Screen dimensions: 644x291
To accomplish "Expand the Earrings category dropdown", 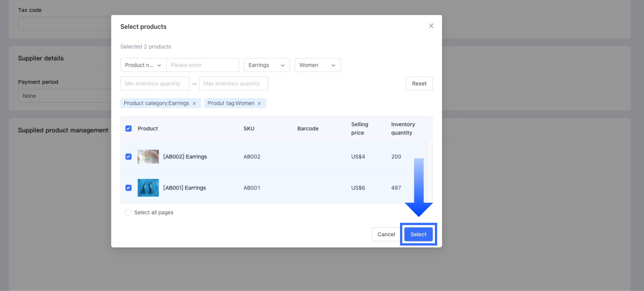I will (x=267, y=65).
